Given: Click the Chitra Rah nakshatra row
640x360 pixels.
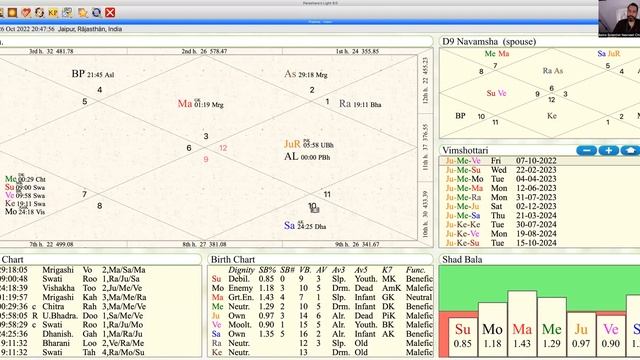Looking at the screenshot, I should (100, 306).
